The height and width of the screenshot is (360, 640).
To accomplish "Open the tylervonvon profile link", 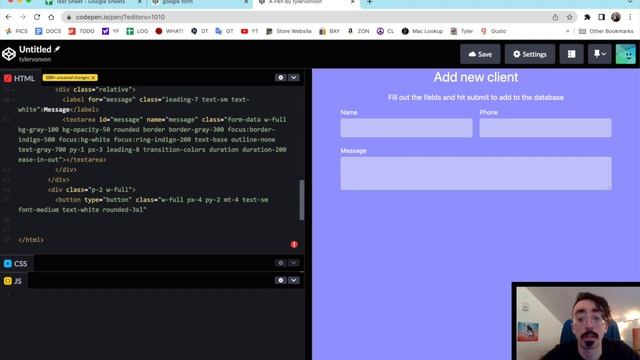I will (x=35, y=59).
